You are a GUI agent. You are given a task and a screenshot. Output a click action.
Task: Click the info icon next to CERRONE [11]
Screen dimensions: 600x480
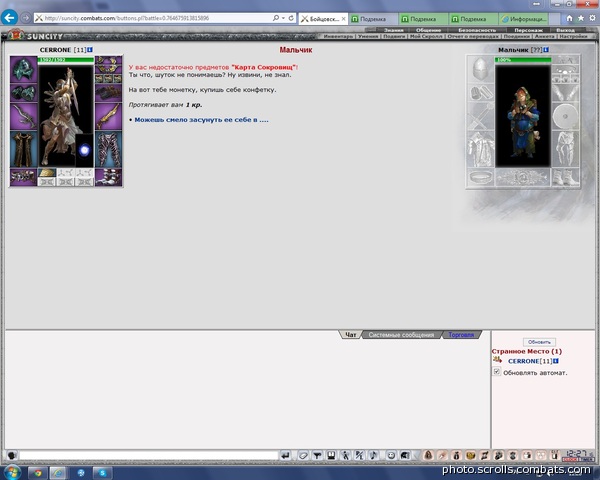click(x=90, y=50)
